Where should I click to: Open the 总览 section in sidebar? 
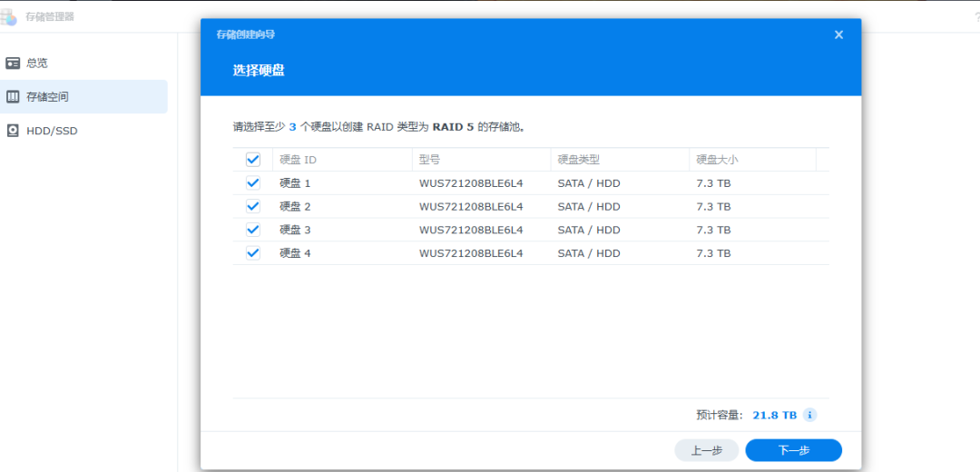tap(37, 63)
